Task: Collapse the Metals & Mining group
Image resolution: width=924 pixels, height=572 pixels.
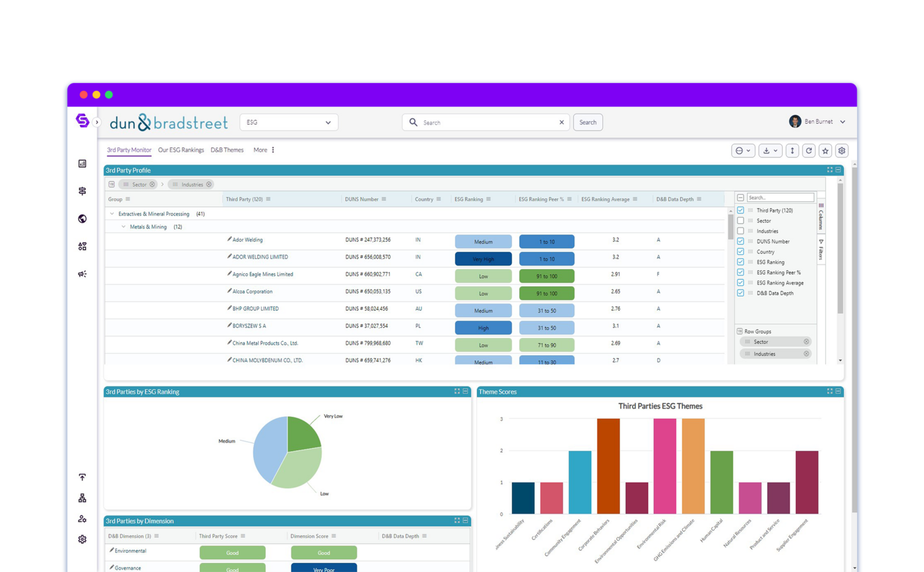Action: click(123, 227)
